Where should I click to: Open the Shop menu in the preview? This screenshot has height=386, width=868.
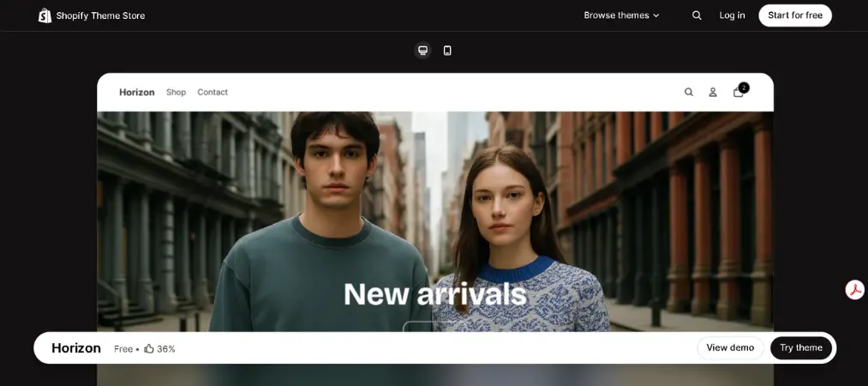176,93
